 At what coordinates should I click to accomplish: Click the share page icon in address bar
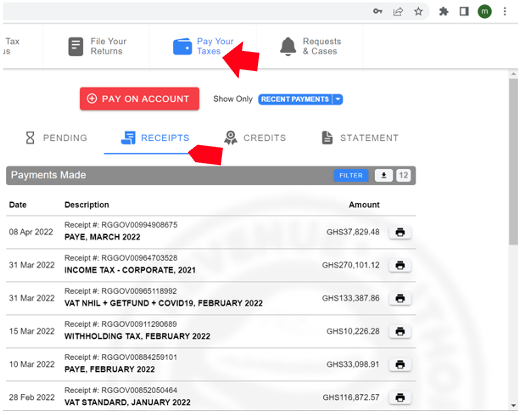pyautogui.click(x=398, y=12)
